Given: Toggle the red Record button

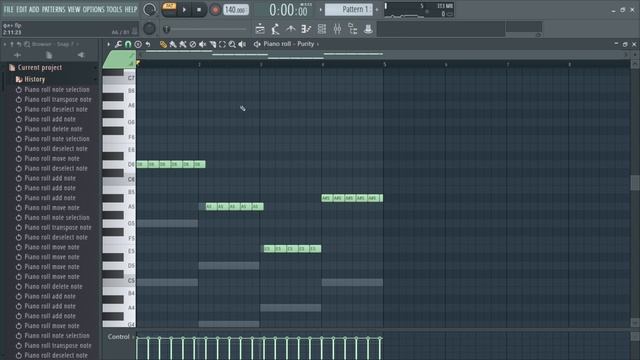Looking at the screenshot, I should pos(215,9).
